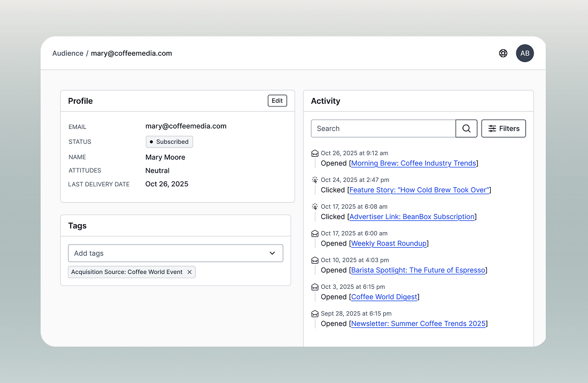Open the Morning Brew: Coffee Industry Trends link

(x=413, y=163)
